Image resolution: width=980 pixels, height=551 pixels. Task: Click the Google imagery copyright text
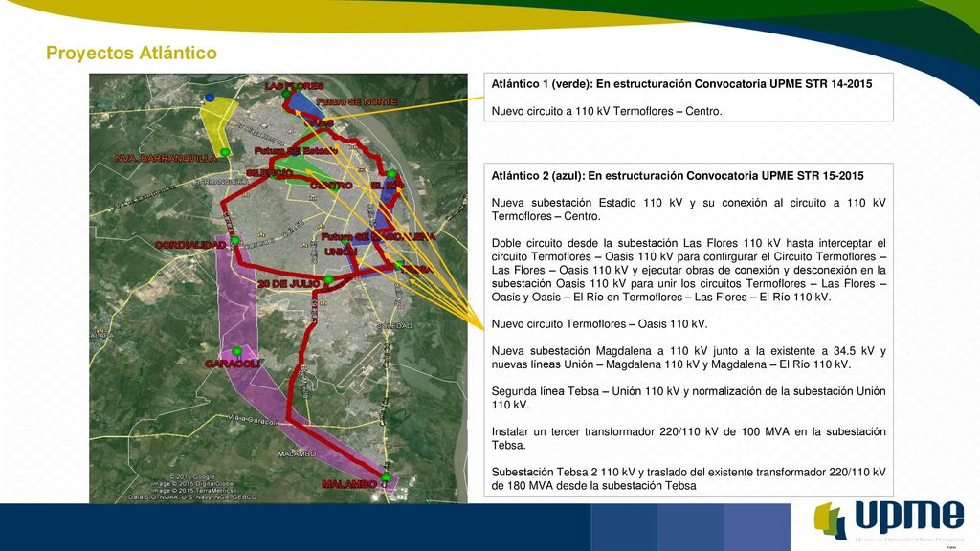(x=192, y=487)
